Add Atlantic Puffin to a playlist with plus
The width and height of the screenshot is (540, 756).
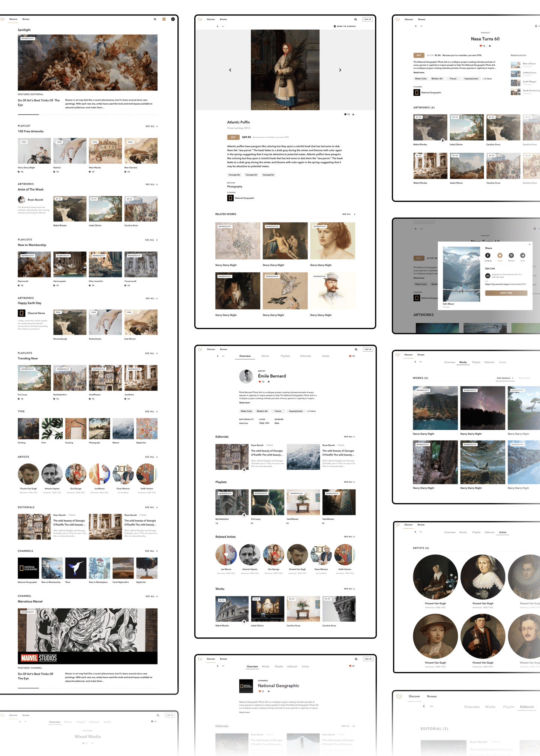click(353, 114)
